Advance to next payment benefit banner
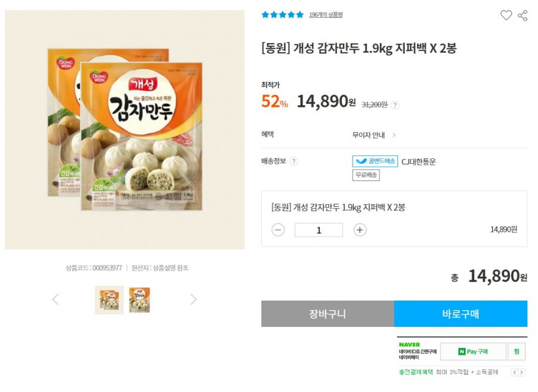538x392 pixels. pyautogui.click(x=521, y=372)
